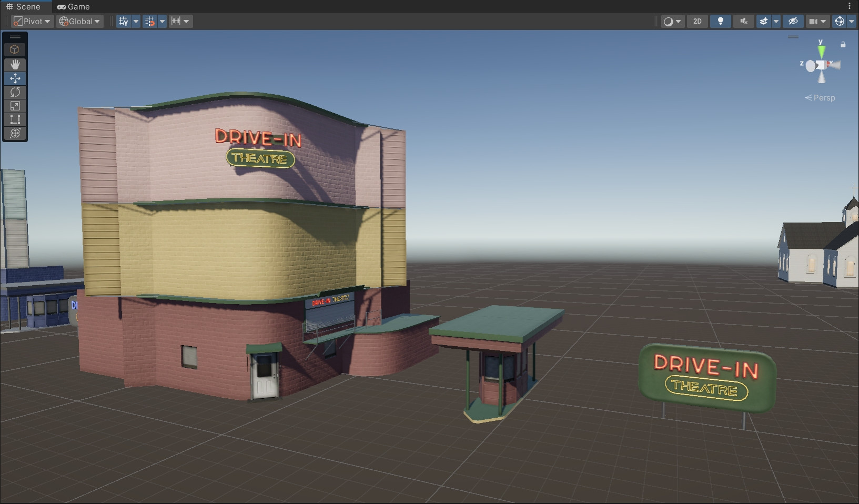The width and height of the screenshot is (859, 504).
Task: Open the Global handle rotation dropdown
Action: [79, 21]
